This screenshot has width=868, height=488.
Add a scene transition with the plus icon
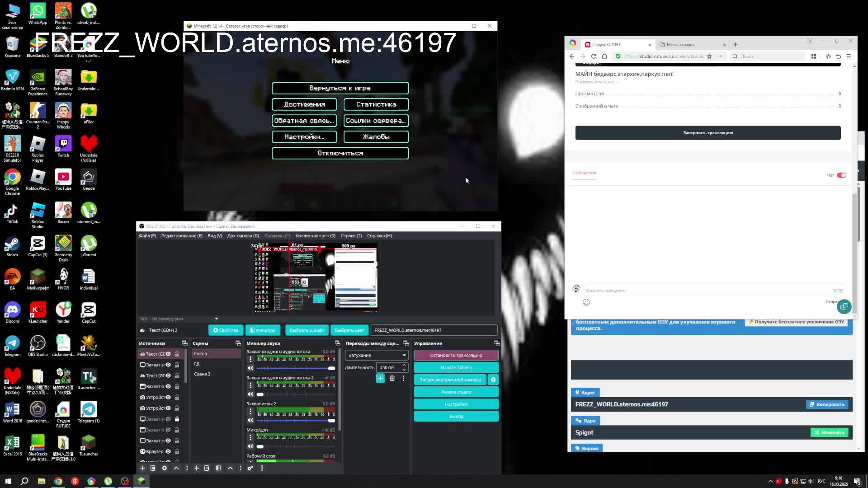click(x=380, y=378)
